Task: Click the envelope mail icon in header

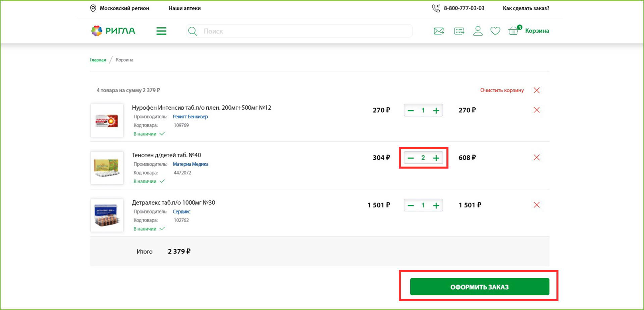Action: coord(439,31)
